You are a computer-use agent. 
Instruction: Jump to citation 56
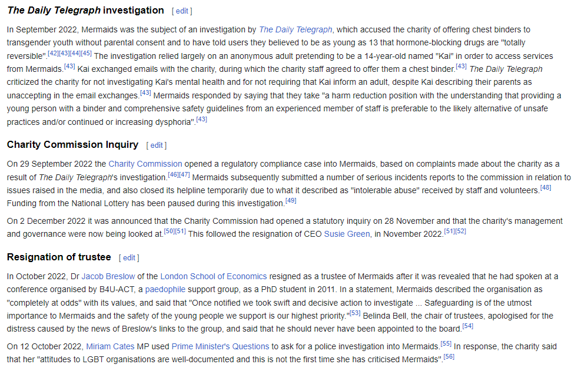click(x=449, y=357)
